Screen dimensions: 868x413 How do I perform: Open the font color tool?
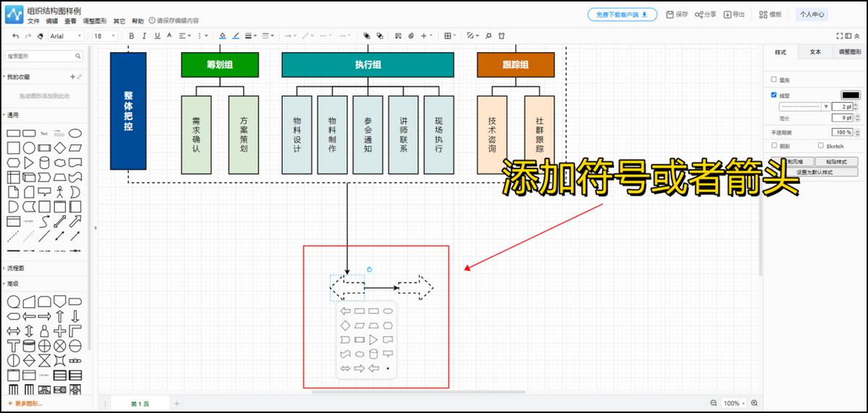[x=169, y=35]
